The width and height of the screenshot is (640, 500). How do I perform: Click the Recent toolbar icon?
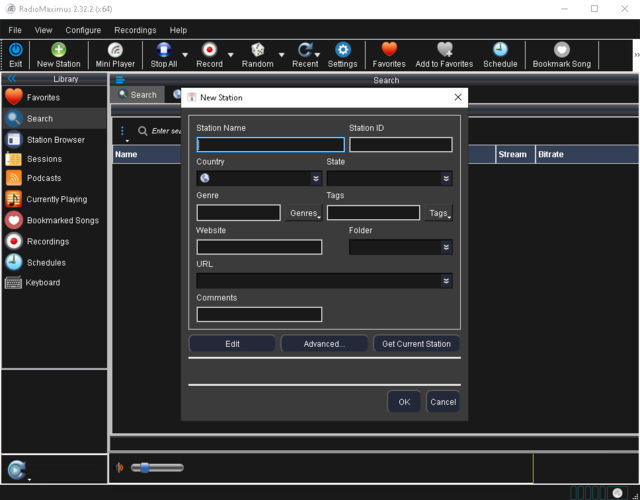coord(305,50)
